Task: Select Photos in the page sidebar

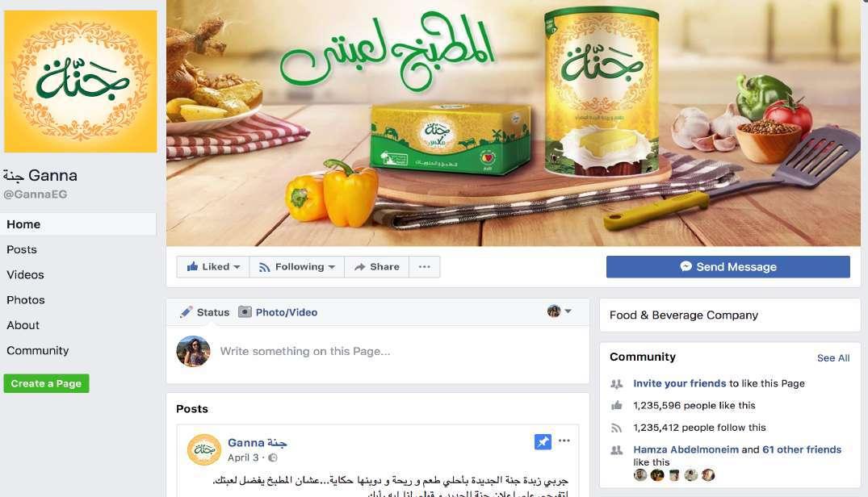Action: click(26, 300)
